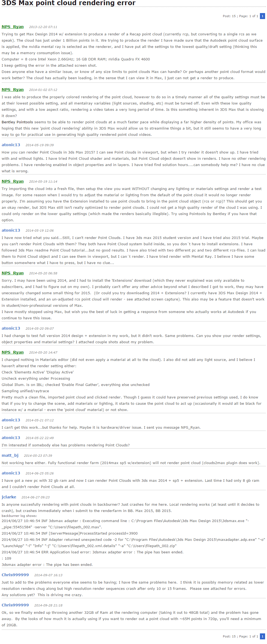The width and height of the screenshot is (267, 644).
Task: Click page 1 button at bottom
Action: click(x=262, y=636)
